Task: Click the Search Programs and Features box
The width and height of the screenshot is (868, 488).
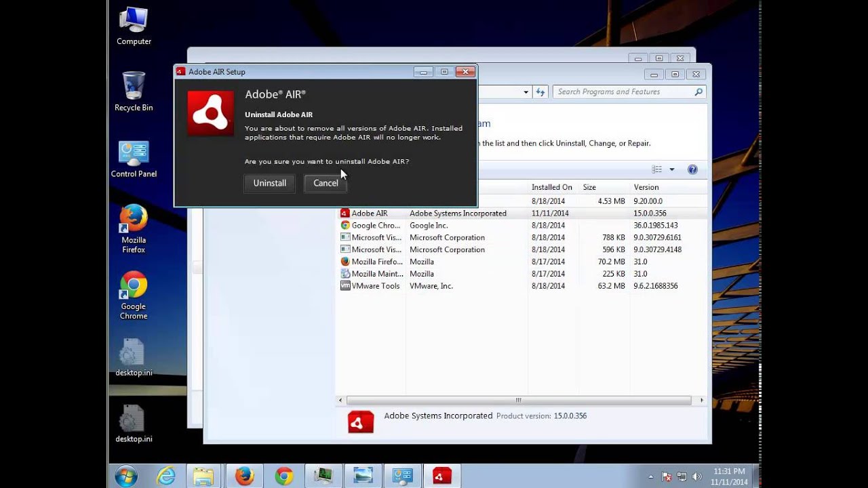Action: click(629, 92)
